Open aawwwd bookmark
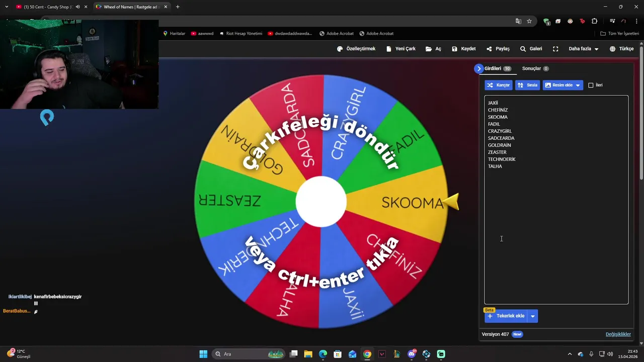 202,34
